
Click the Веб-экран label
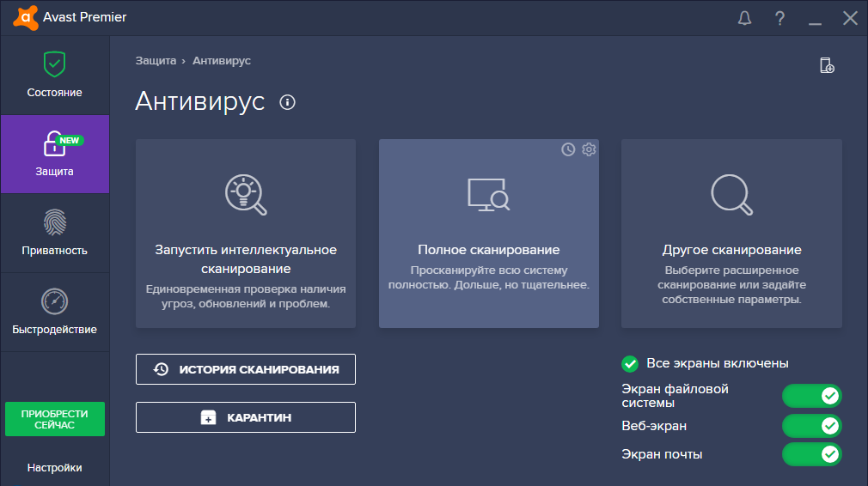pyautogui.click(x=654, y=426)
